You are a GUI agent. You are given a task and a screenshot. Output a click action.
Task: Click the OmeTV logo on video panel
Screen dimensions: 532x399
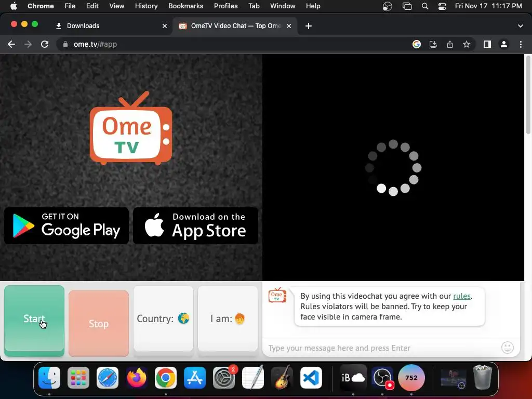[x=130, y=128]
